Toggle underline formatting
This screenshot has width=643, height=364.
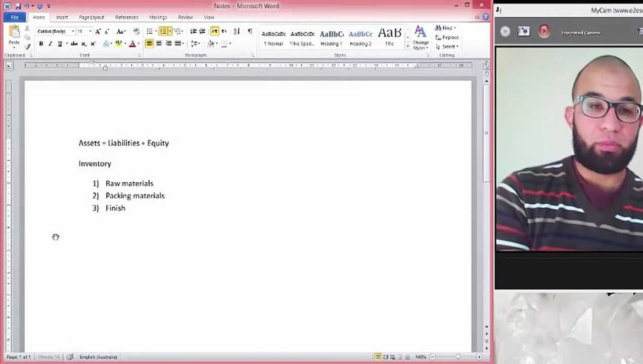click(60, 44)
